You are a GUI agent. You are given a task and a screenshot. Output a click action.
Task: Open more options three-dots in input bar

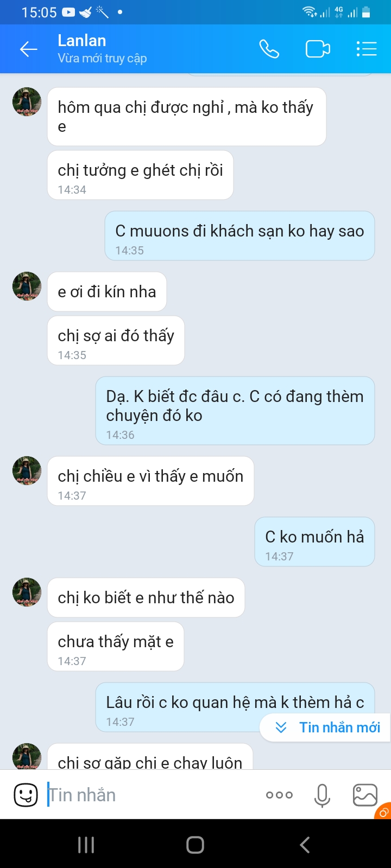point(279,795)
